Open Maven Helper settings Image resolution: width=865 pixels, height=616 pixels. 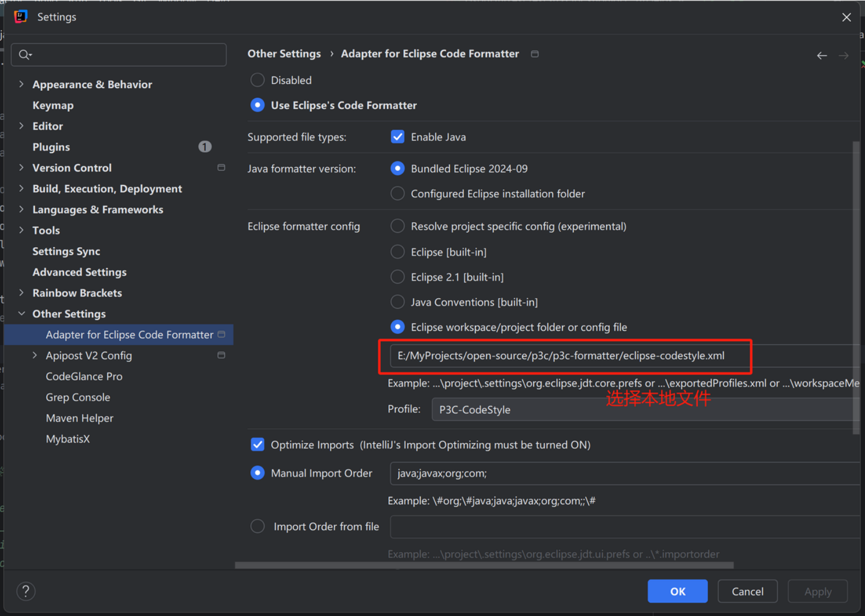coord(79,418)
